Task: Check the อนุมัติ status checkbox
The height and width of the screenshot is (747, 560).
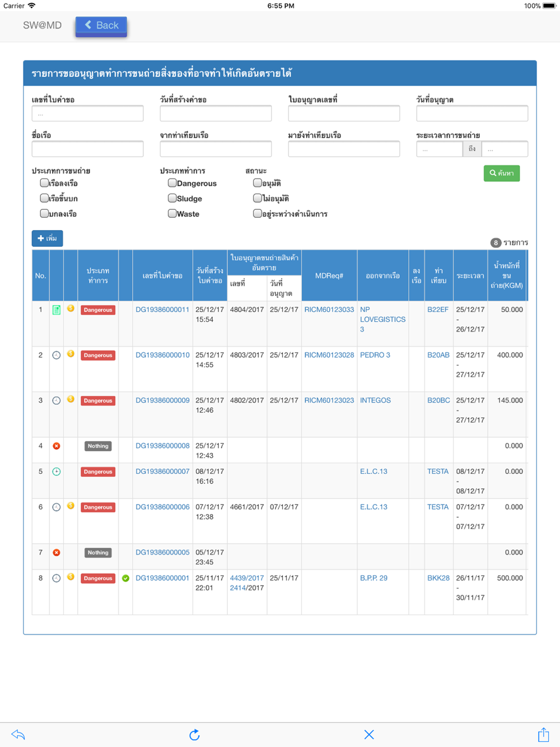Action: [x=258, y=183]
